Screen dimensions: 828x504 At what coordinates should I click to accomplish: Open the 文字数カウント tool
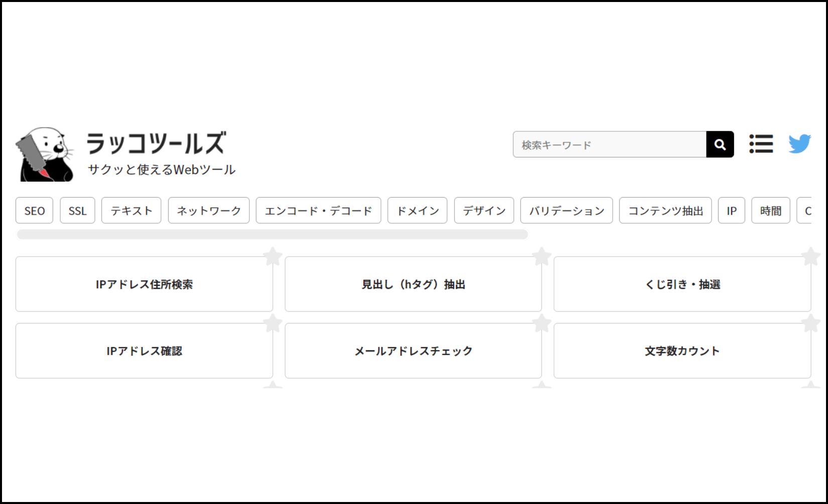tap(682, 351)
